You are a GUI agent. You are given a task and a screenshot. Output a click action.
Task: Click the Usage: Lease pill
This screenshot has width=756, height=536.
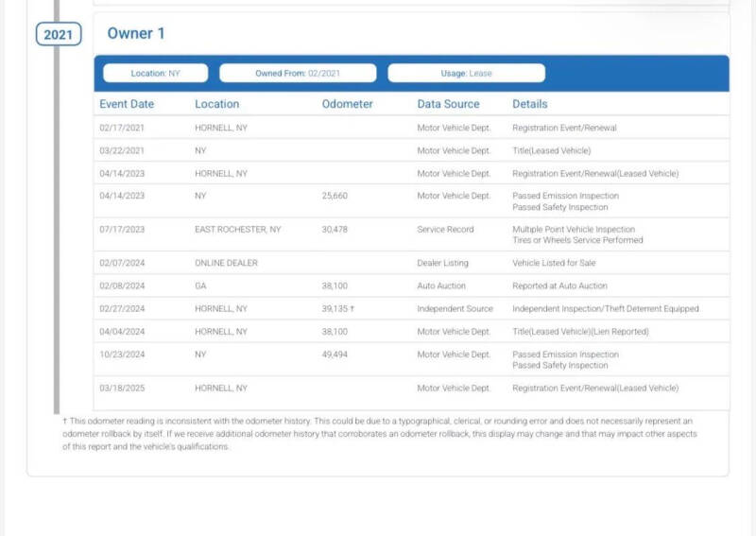pyautogui.click(x=466, y=73)
